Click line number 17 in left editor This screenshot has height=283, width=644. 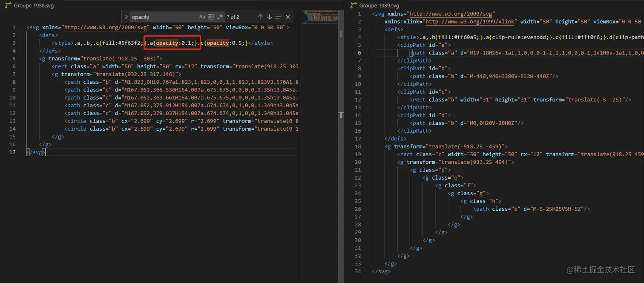tap(12, 152)
